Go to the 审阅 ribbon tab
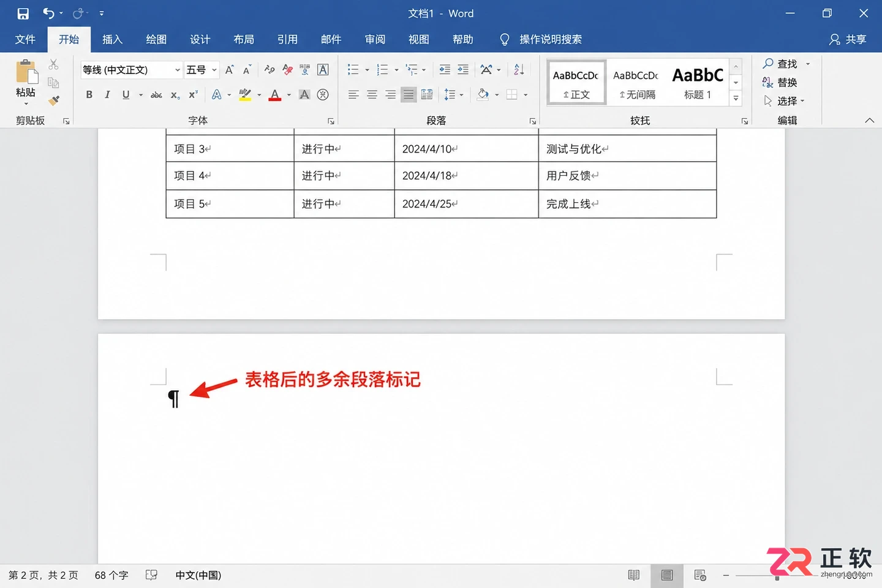This screenshot has width=882, height=588. coord(375,39)
